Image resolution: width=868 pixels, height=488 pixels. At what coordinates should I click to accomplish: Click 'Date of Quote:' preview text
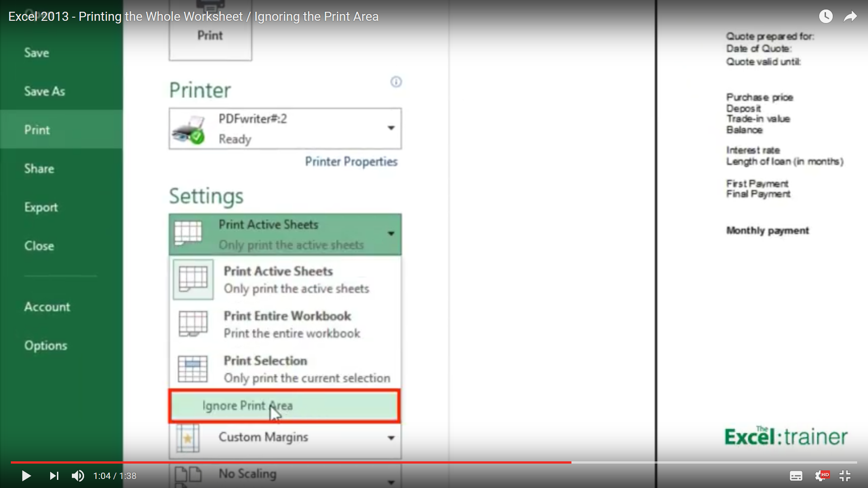(759, 49)
